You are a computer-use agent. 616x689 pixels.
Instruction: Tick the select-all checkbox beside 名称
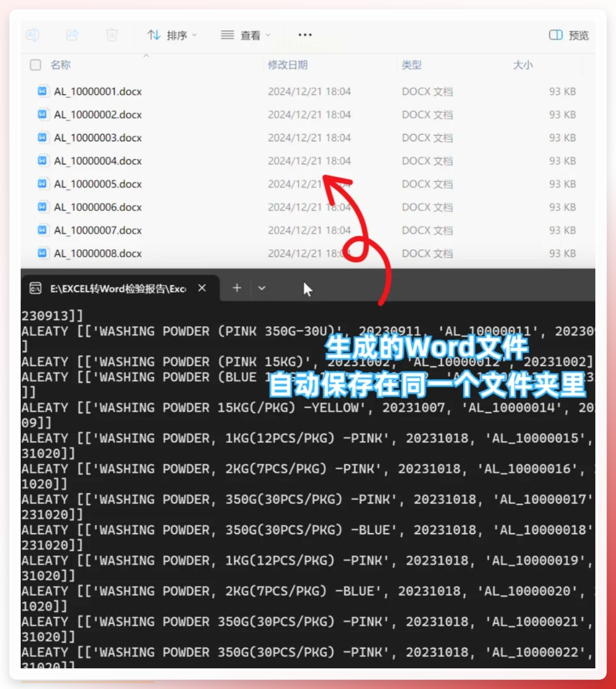click(36, 65)
